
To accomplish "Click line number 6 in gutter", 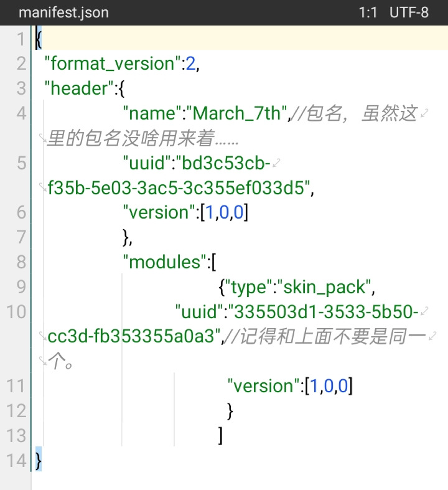I will pos(21,212).
